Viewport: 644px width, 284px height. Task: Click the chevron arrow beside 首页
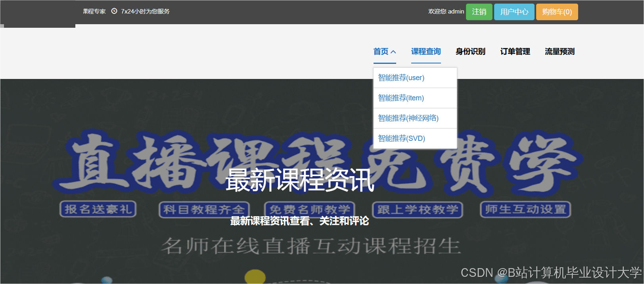tap(393, 52)
